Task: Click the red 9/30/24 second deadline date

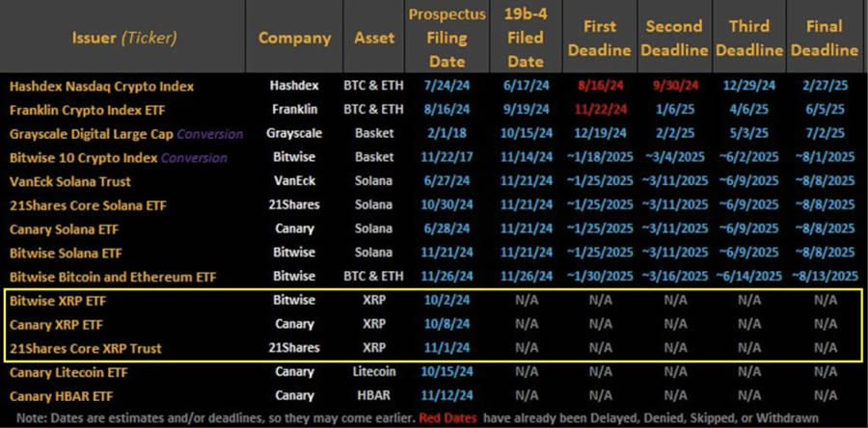Action: click(674, 86)
